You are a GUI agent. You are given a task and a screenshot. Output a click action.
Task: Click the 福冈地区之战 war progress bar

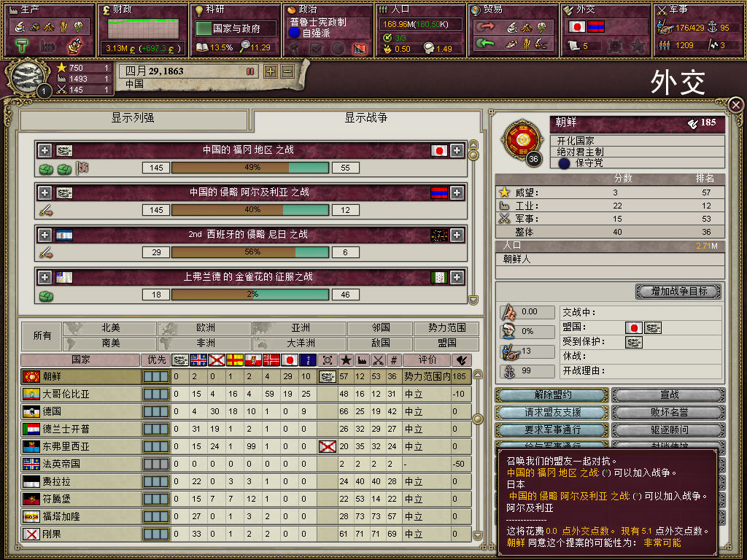click(x=250, y=168)
